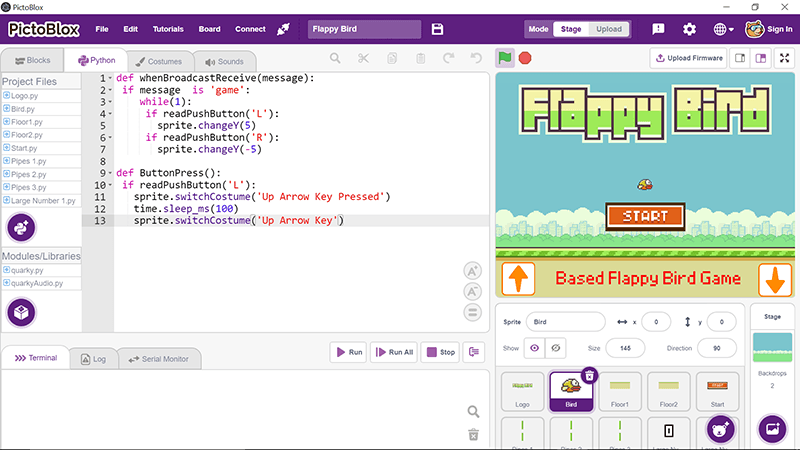This screenshot has height=450, width=800.
Task: Delete the Bird sprite with trash icon
Action: pos(589,376)
